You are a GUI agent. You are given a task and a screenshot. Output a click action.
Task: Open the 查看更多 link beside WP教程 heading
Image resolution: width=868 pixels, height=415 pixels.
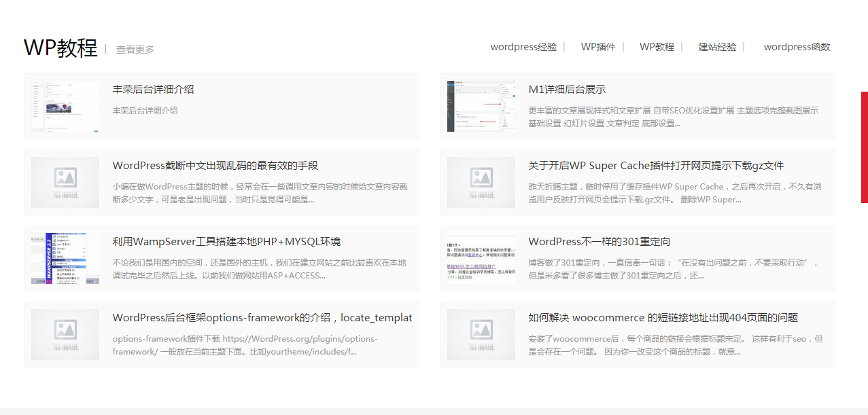tap(133, 48)
